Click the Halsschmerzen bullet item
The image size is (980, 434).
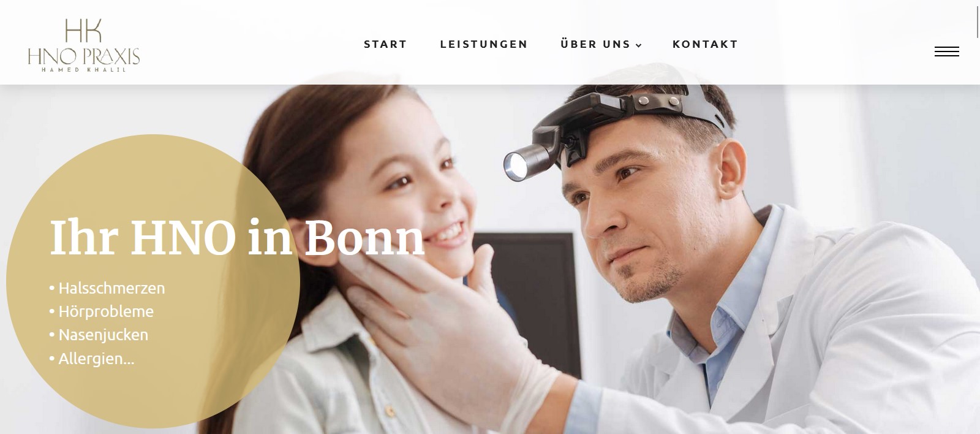pyautogui.click(x=107, y=288)
